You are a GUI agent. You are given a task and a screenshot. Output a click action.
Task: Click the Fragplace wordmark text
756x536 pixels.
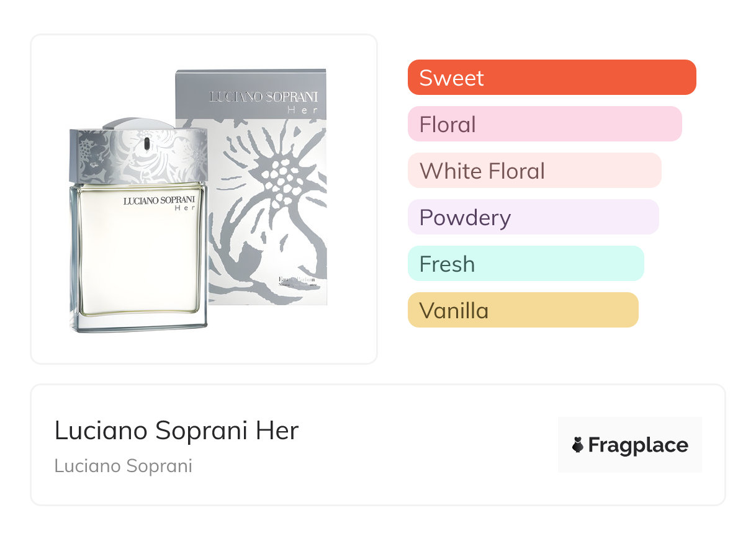click(x=638, y=445)
